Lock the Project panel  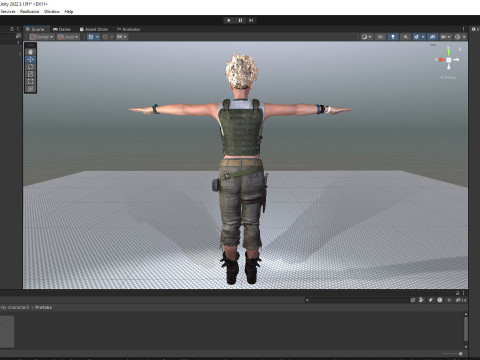[x=458, y=293]
